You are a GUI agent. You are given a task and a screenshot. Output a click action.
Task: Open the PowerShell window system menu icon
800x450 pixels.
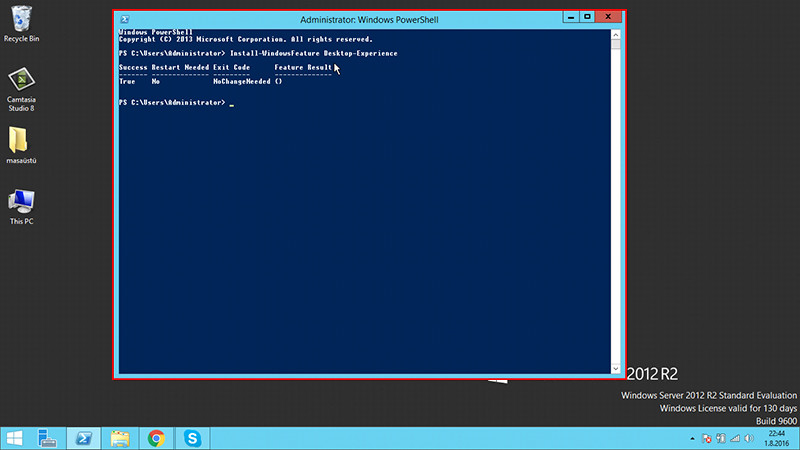click(x=122, y=19)
